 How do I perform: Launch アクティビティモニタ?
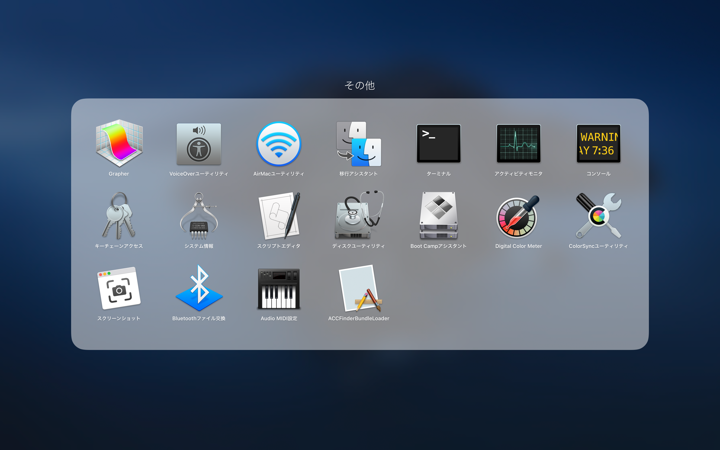[x=518, y=143]
